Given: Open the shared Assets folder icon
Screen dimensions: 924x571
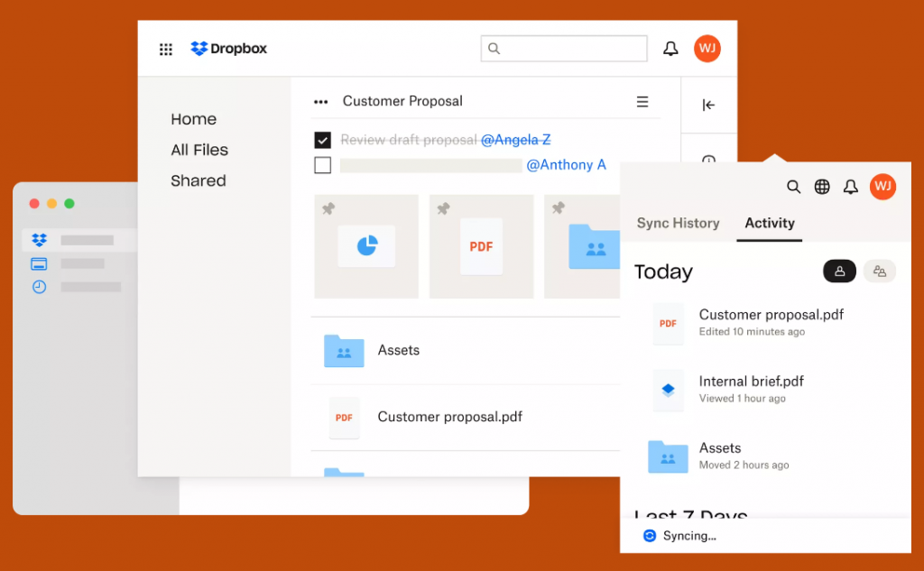Looking at the screenshot, I should coord(343,350).
